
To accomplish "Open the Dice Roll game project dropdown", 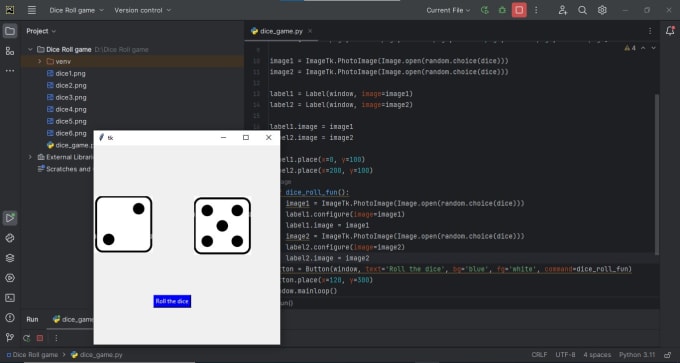I will [x=77, y=10].
